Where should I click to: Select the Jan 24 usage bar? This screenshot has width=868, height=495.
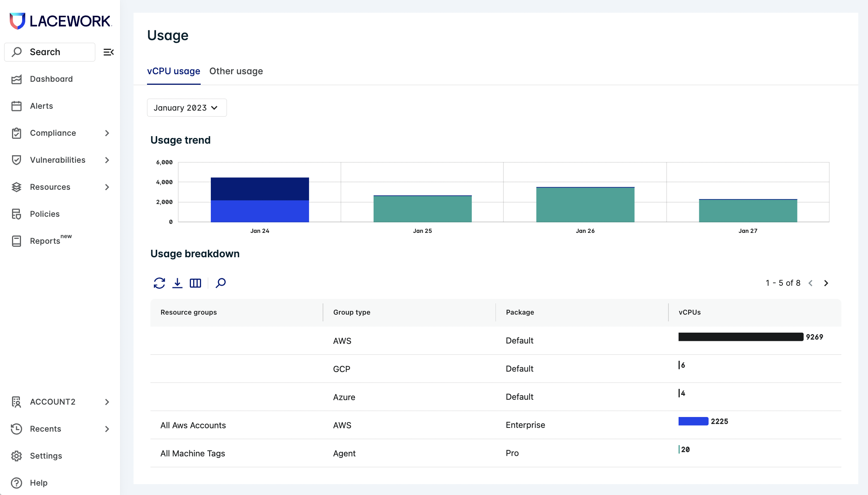(x=259, y=199)
